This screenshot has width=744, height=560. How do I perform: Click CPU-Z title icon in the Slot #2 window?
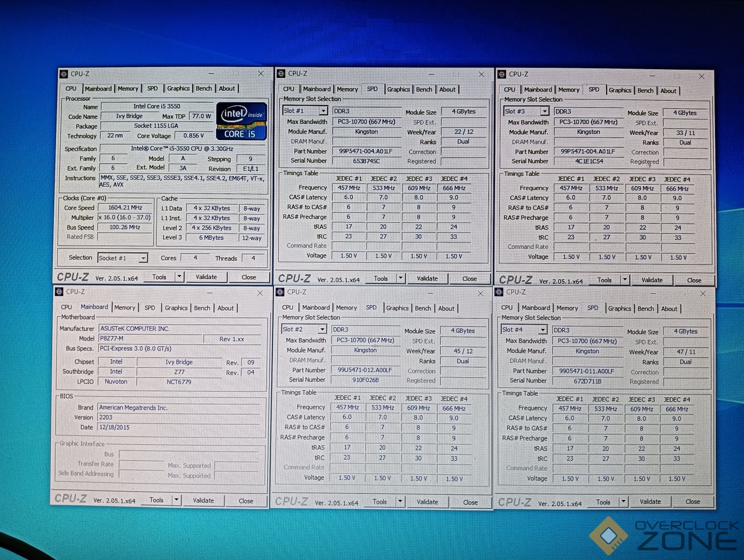tap(280, 292)
